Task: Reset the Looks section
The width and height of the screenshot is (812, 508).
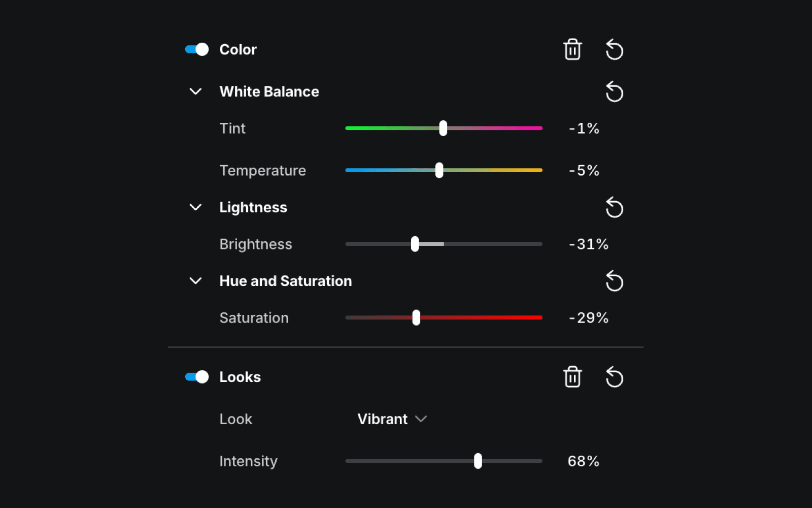Action: coord(614,377)
